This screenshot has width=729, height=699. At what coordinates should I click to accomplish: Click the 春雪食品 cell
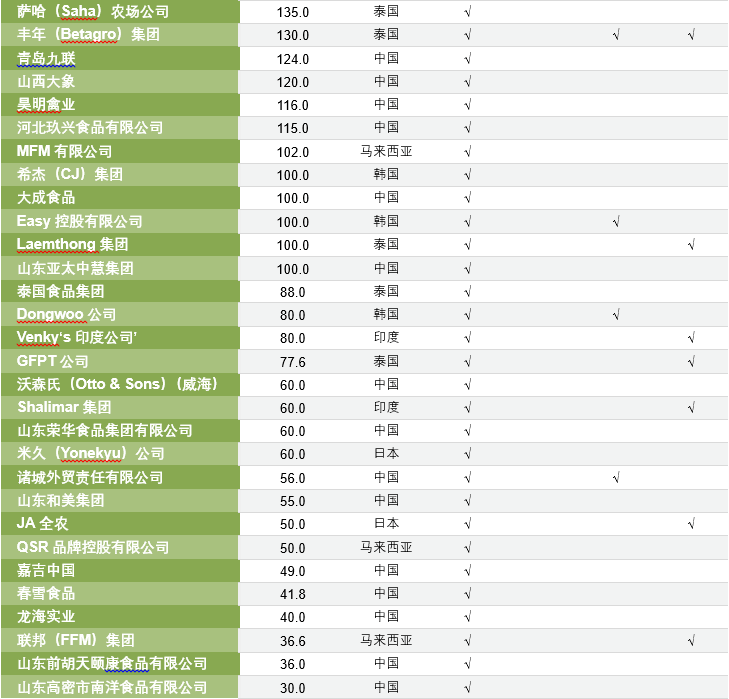(120, 594)
